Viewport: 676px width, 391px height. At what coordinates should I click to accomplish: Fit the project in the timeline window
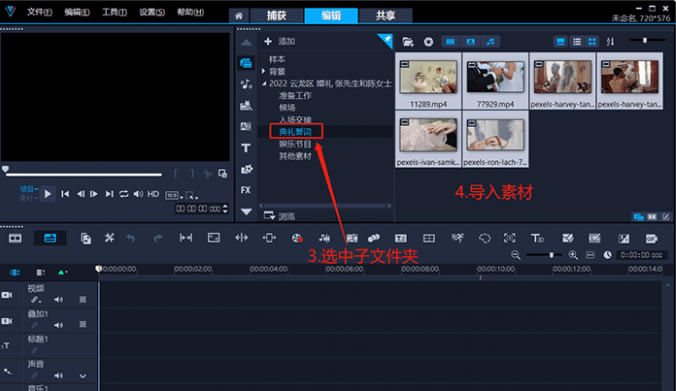[590, 255]
